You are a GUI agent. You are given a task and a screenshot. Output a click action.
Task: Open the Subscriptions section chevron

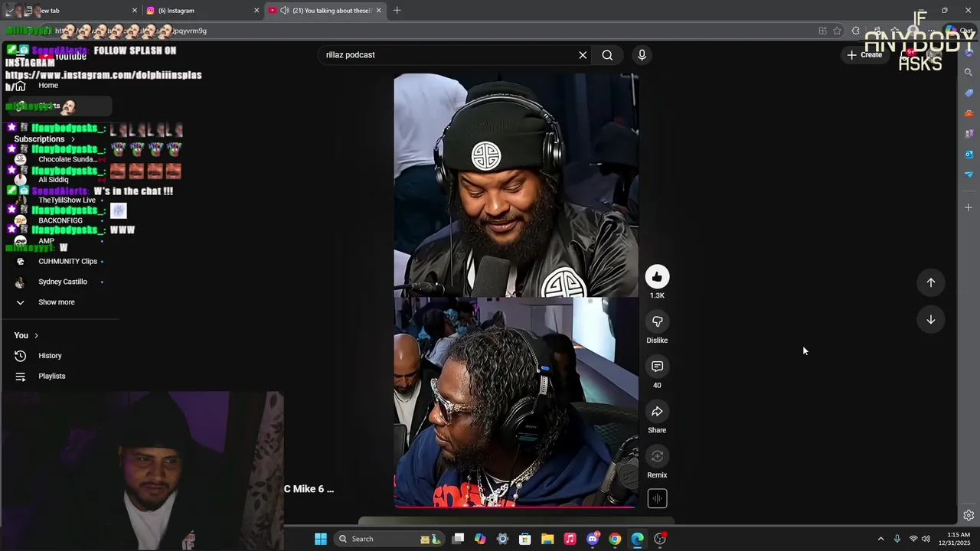pyautogui.click(x=73, y=139)
